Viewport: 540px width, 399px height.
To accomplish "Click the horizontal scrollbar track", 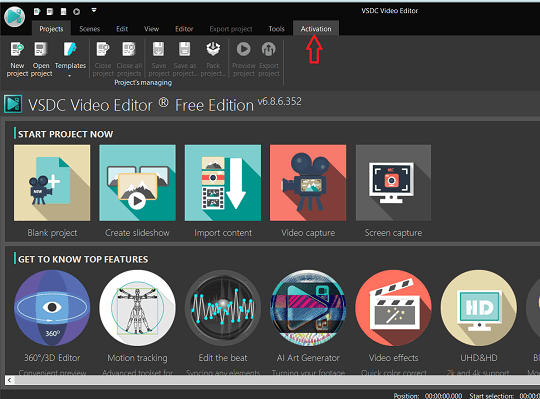I will pyautogui.click(x=277, y=380).
